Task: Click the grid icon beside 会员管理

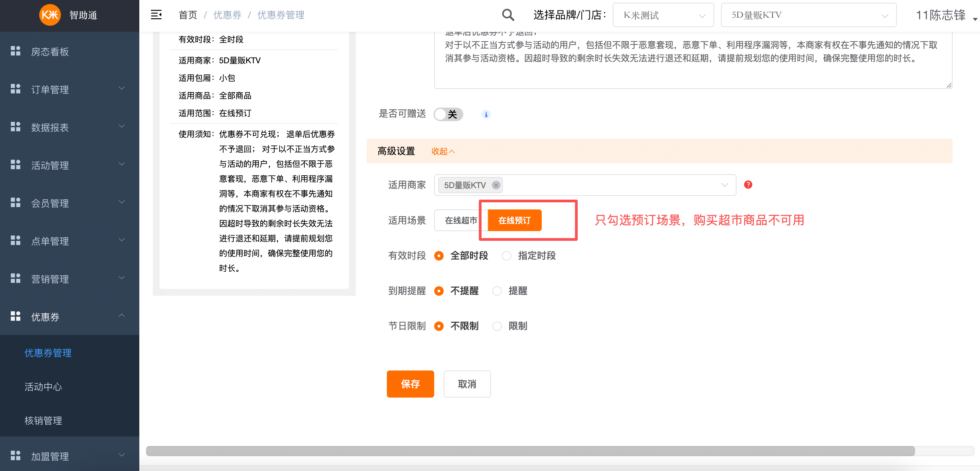Action: 16,203
